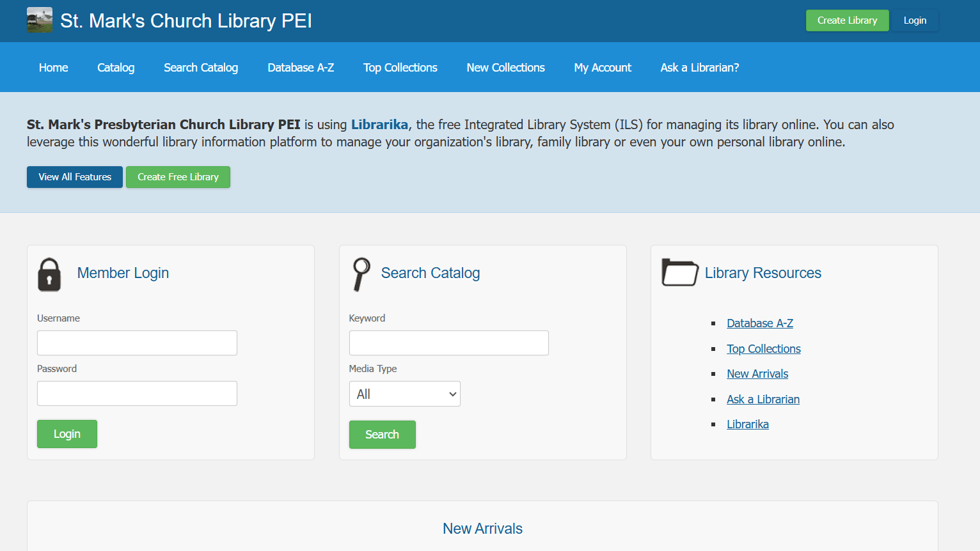Submit the Member Login form button
980x551 pixels.
pos(67,434)
